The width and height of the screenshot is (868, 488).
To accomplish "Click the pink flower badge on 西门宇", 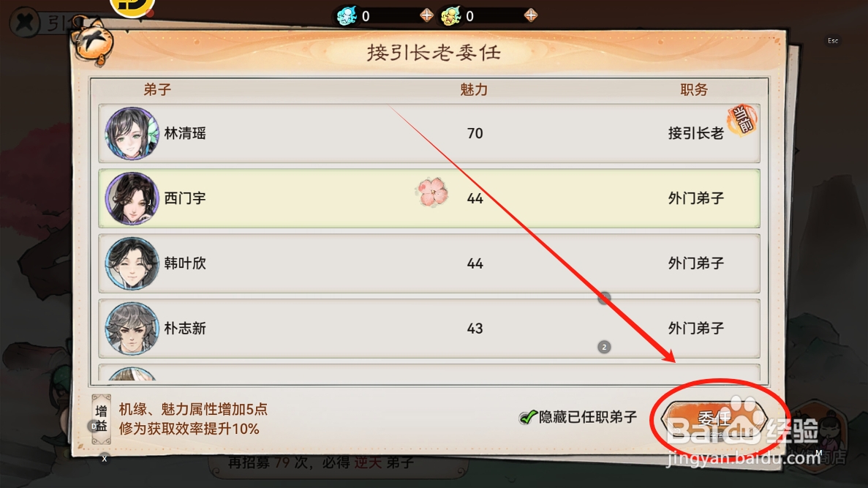I will click(x=431, y=192).
